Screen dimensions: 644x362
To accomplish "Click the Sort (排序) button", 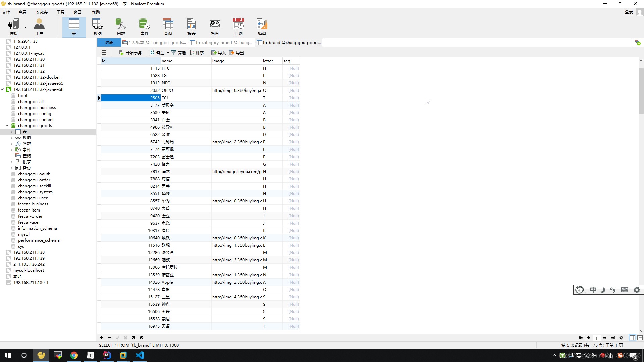I will pyautogui.click(x=197, y=53).
